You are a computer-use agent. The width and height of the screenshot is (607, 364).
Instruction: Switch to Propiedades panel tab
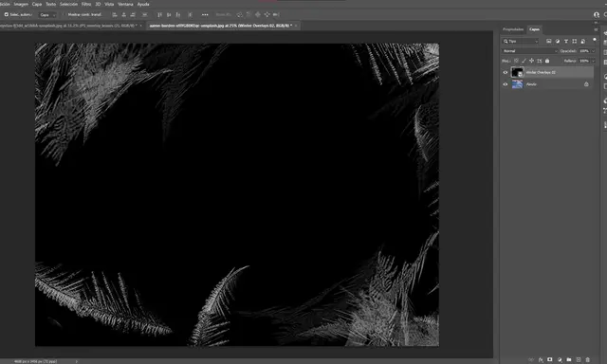(x=513, y=29)
